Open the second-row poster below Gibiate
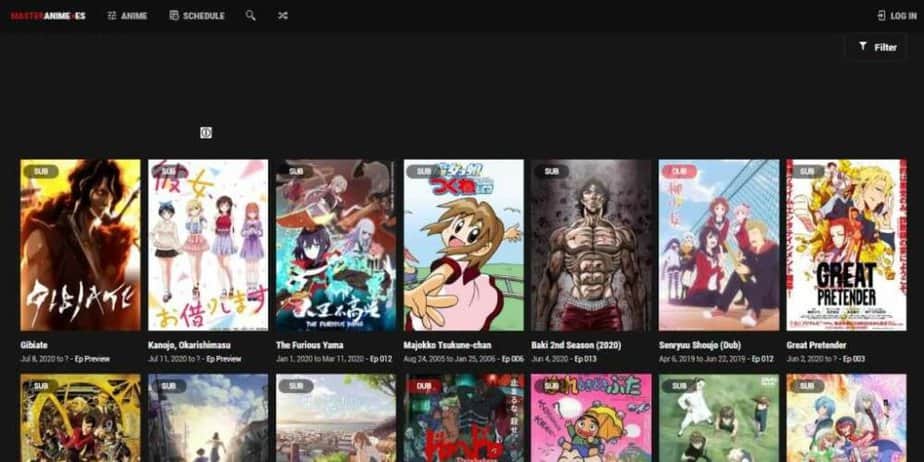The width and height of the screenshot is (924, 462). tap(80, 418)
